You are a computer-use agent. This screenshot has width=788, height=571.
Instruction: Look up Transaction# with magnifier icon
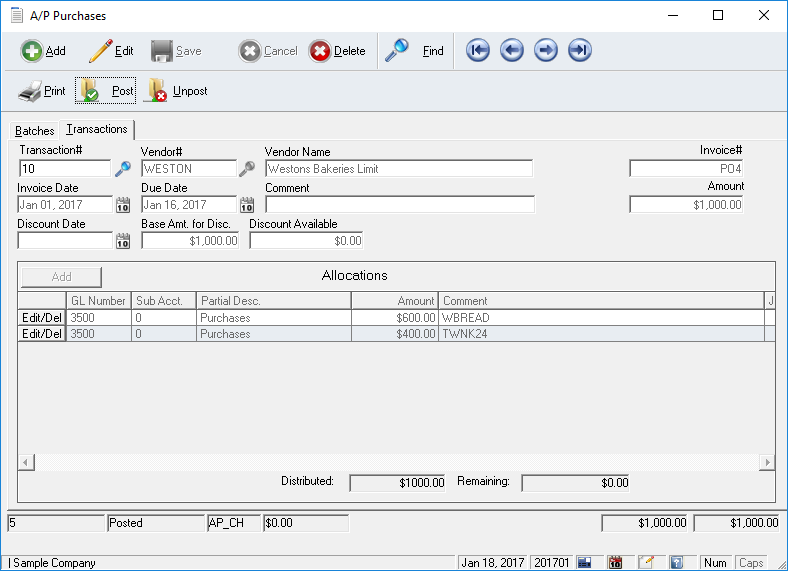click(x=123, y=169)
